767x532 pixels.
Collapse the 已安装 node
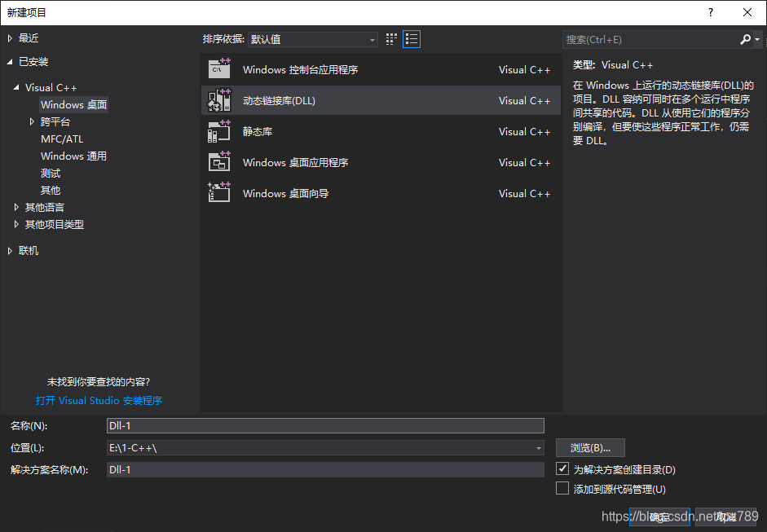coord(10,62)
